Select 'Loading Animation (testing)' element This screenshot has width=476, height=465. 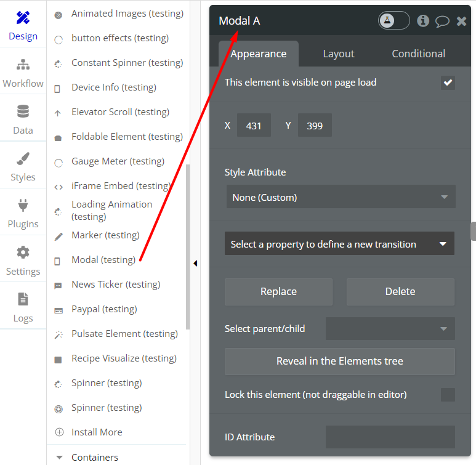point(112,210)
